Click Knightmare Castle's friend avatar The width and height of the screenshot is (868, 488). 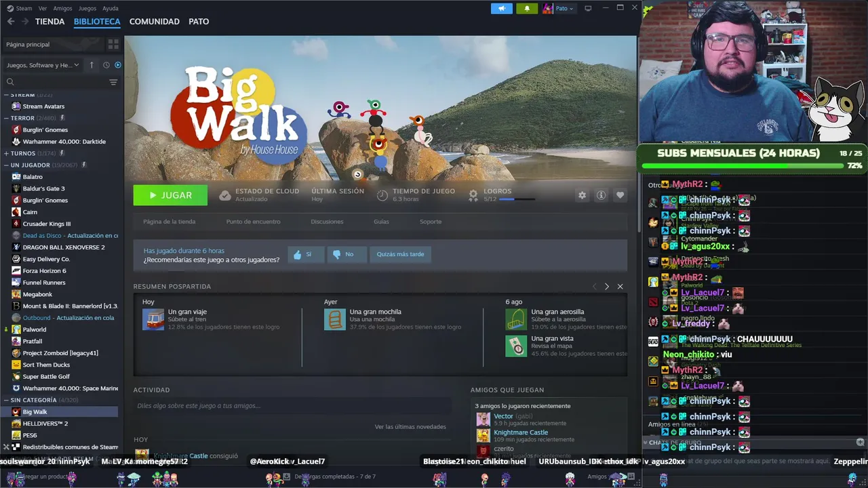click(483, 435)
